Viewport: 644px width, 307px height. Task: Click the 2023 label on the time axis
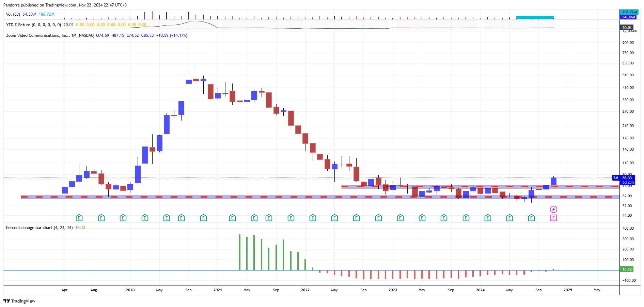pyautogui.click(x=393, y=290)
